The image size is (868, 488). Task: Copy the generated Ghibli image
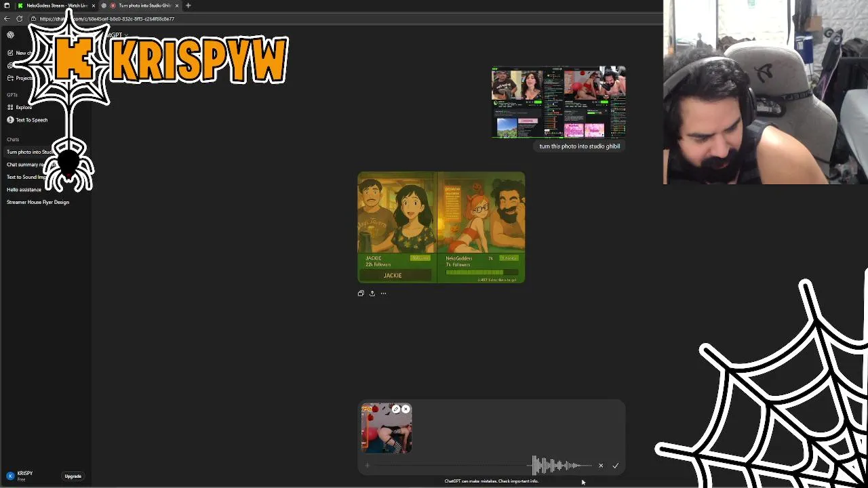click(x=361, y=293)
